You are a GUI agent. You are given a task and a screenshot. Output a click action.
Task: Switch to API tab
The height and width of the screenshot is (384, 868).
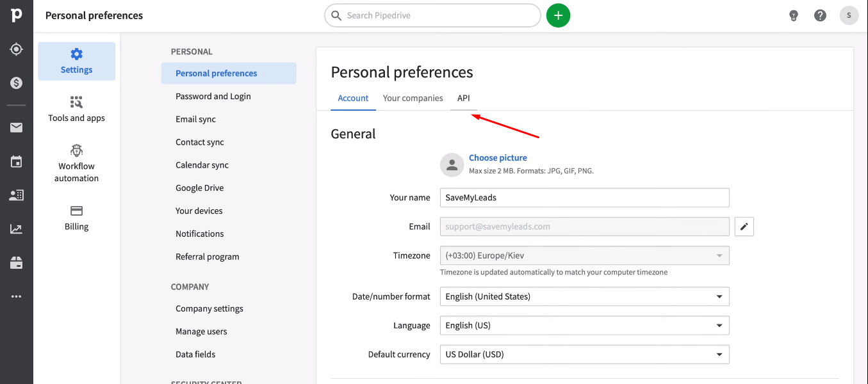point(464,98)
